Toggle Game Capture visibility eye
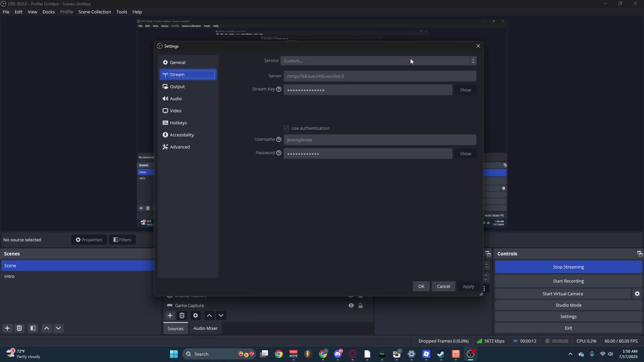644x362 pixels. tap(351, 306)
